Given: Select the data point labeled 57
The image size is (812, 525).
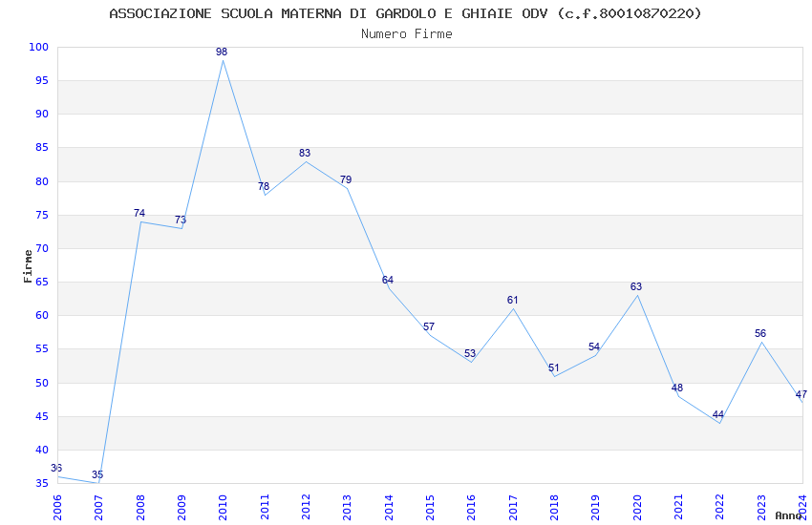Looking at the screenshot, I should click(429, 326).
